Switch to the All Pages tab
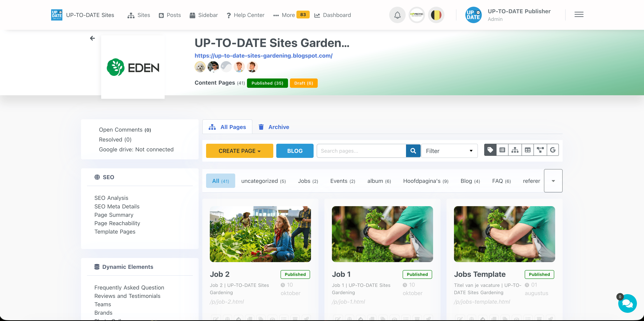This screenshot has width=644, height=321. (227, 127)
